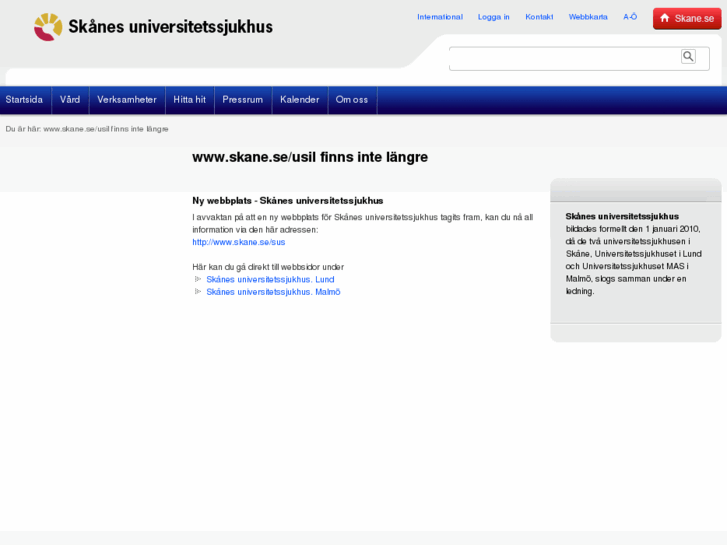Open the Vård menu item
Viewport: 727px width, 545px height.
(70, 100)
